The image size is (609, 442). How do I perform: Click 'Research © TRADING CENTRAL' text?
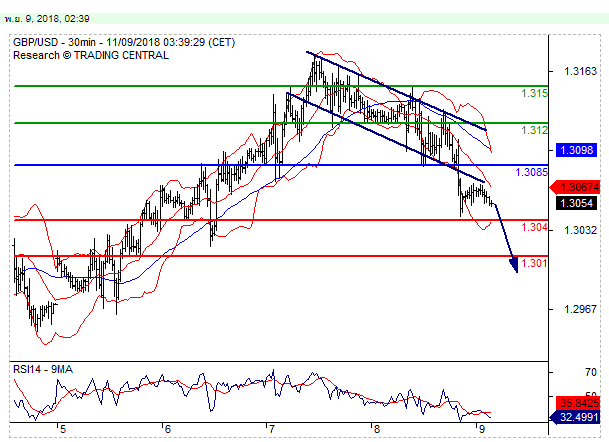coord(91,55)
